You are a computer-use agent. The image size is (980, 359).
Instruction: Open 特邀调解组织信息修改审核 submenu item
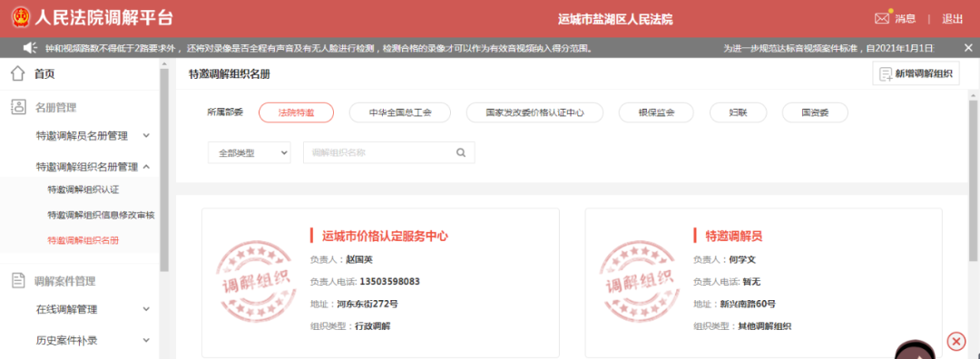point(102,215)
